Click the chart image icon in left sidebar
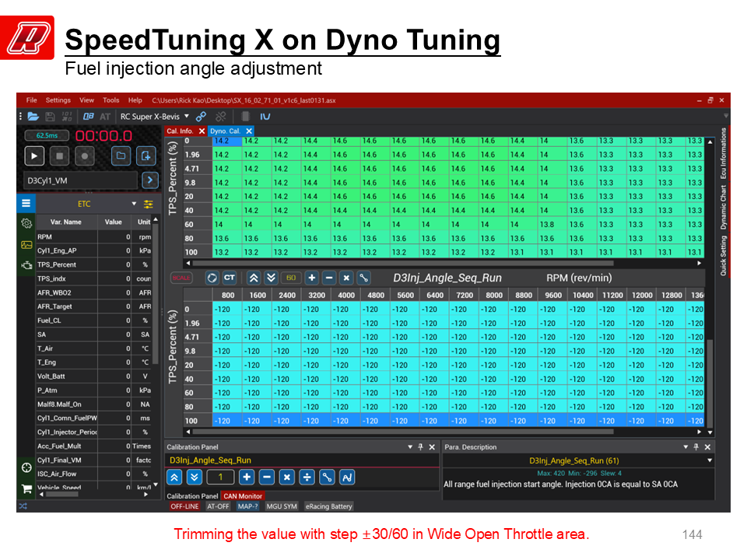Viewport: 747px width, 560px height. (x=26, y=245)
